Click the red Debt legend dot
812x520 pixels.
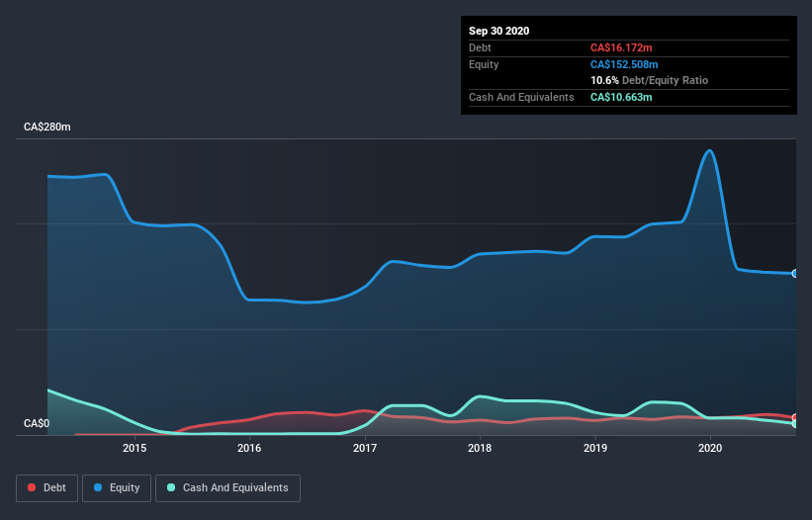[32, 487]
